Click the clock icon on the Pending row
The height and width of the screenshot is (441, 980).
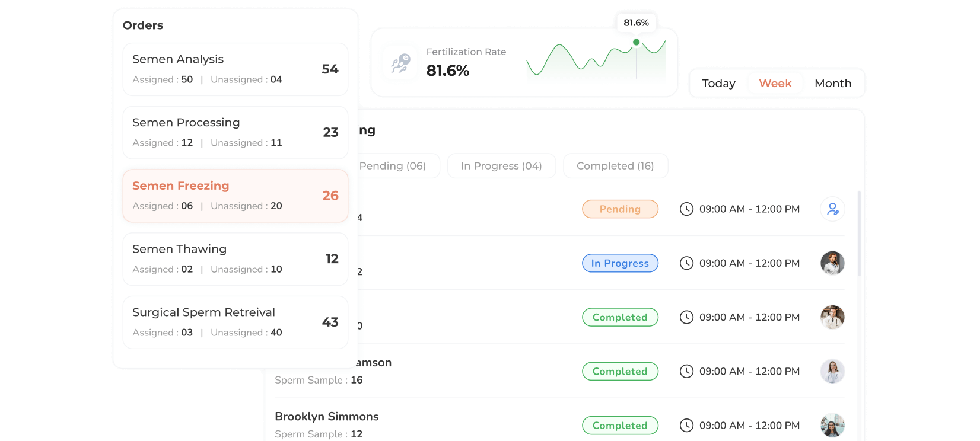(686, 209)
